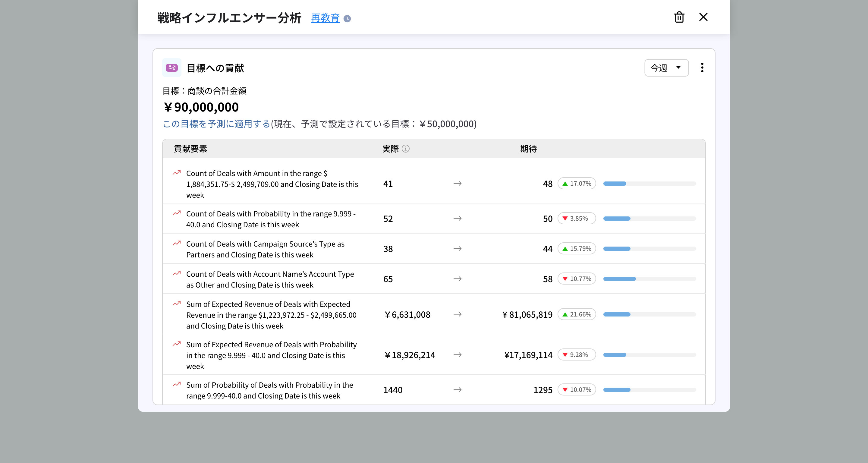
Task: Click the target amount ¥90,000,000
Action: point(201,107)
